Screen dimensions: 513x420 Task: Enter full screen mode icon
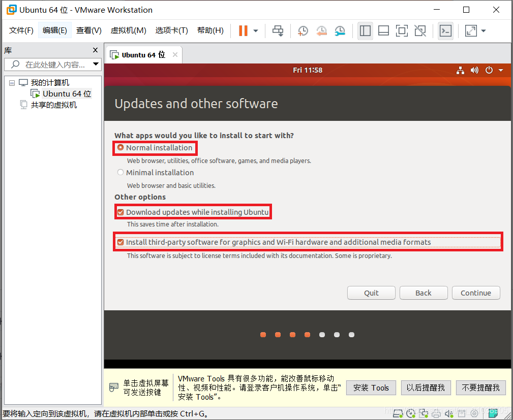pos(402,30)
